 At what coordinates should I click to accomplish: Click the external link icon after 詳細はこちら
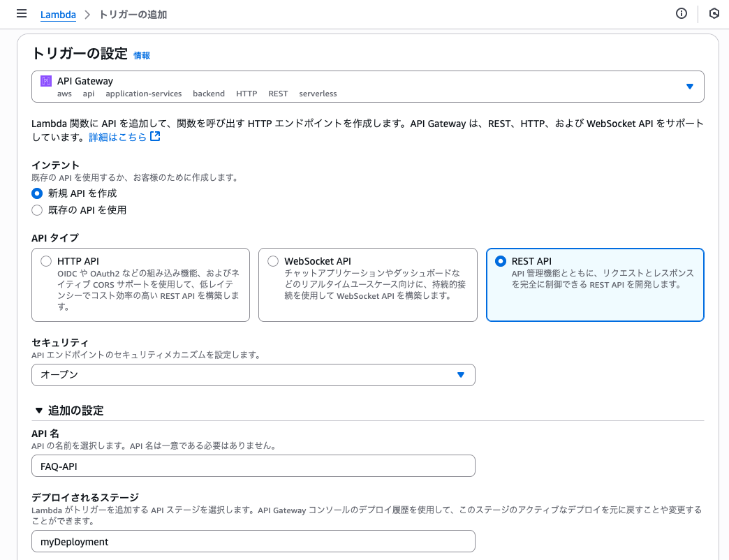155,136
